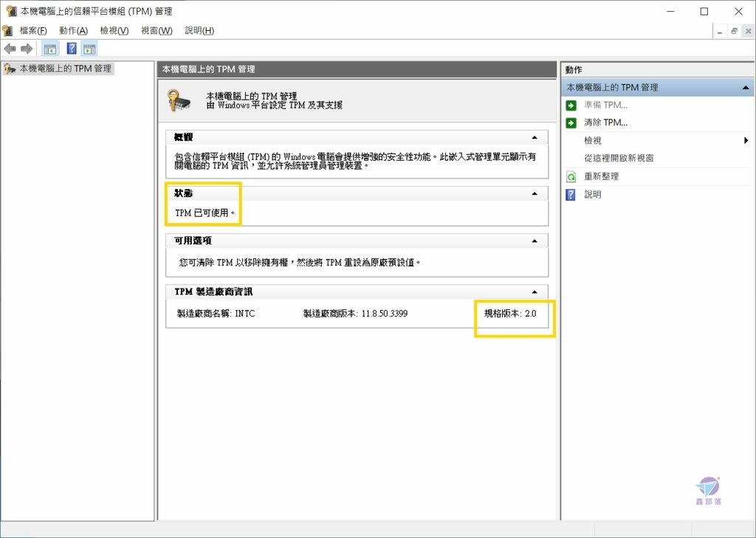This screenshot has width=756, height=538.
Task: Click 規格版本: 2.0 text
Action: (510, 314)
